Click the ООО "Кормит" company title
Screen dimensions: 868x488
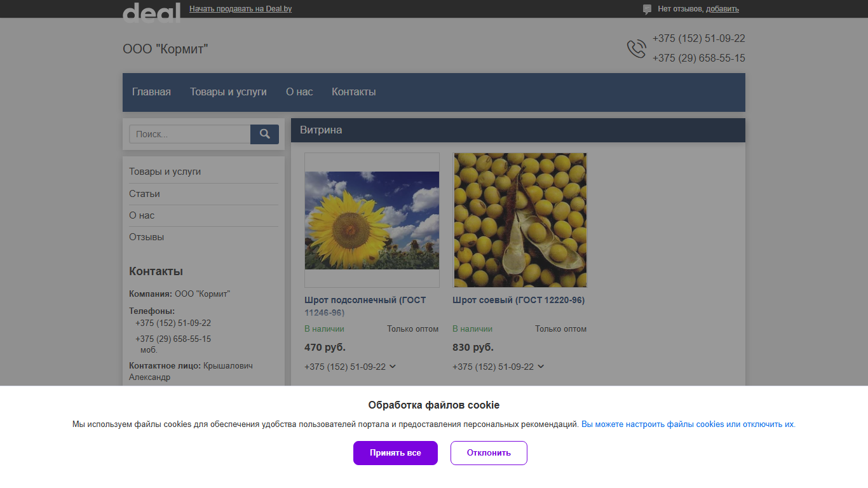click(165, 49)
